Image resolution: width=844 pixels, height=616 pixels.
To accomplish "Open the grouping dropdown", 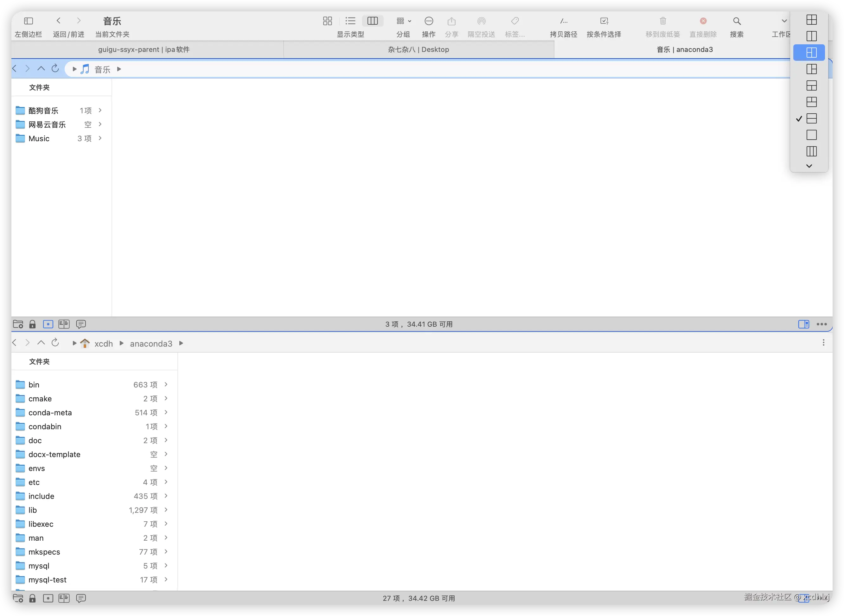I will [x=404, y=21].
